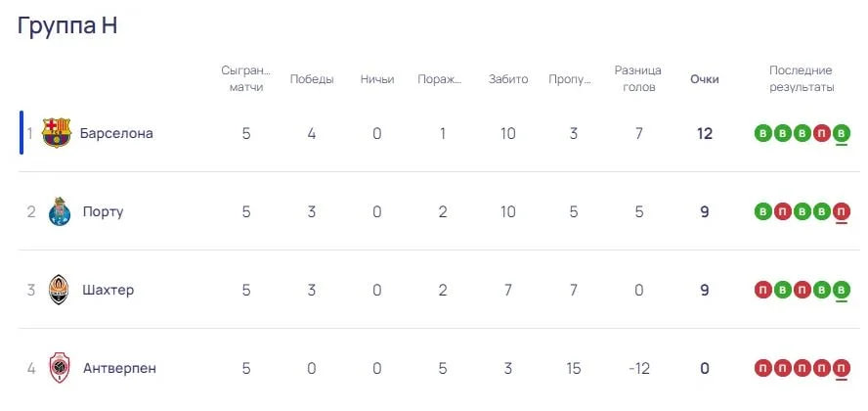
Task: Sort table by Очки column header
Action: (x=704, y=79)
